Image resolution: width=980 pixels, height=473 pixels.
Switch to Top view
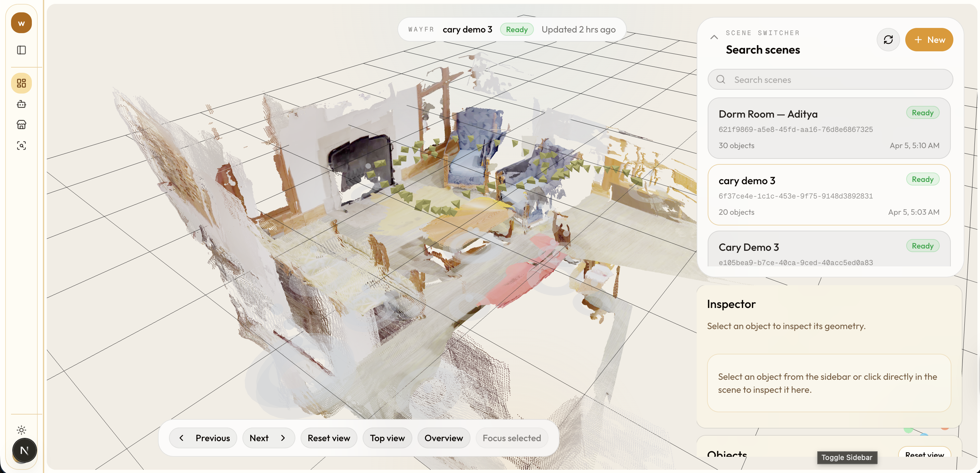click(387, 438)
